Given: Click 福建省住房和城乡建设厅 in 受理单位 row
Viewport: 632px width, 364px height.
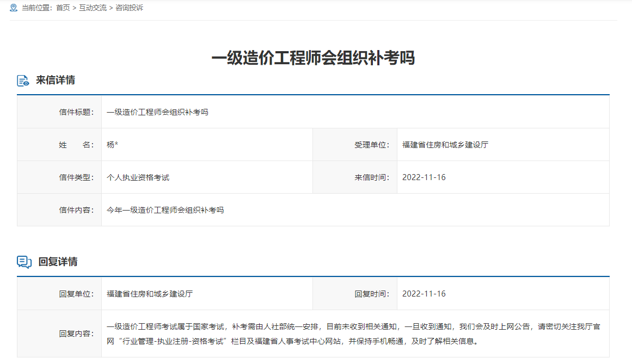Looking at the screenshot, I should coord(445,145).
